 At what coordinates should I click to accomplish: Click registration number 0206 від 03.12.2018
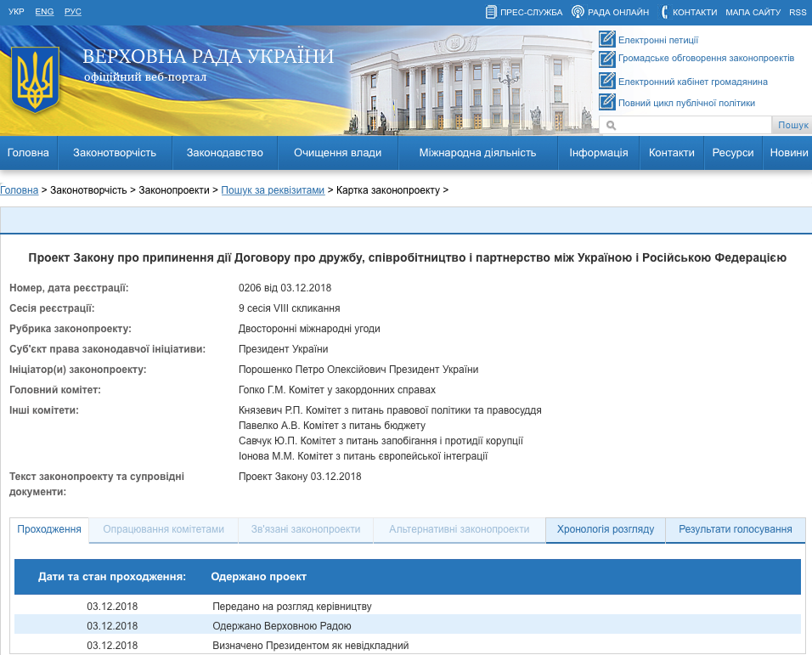285,288
